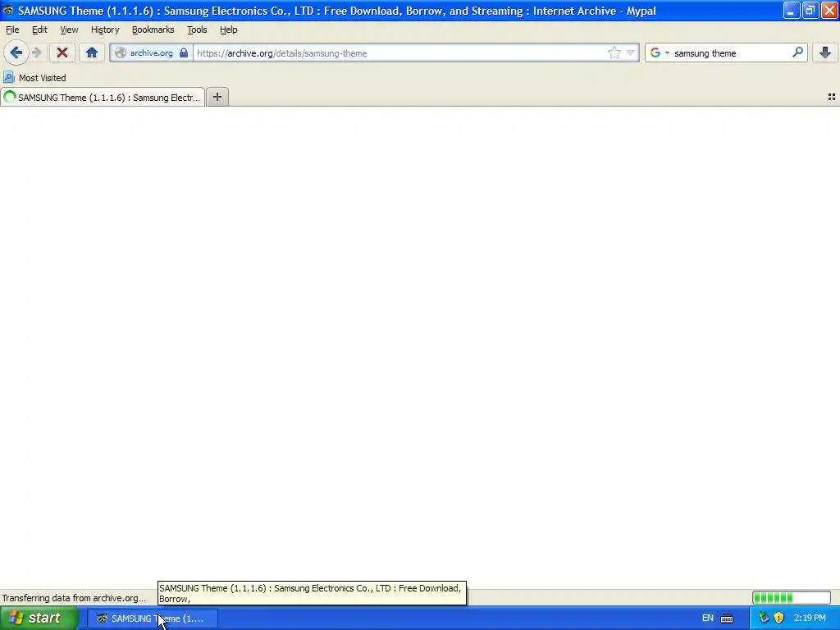This screenshot has height=630, width=840.
Task: Click the Safely Remove Hardware tray icon
Action: point(764,618)
